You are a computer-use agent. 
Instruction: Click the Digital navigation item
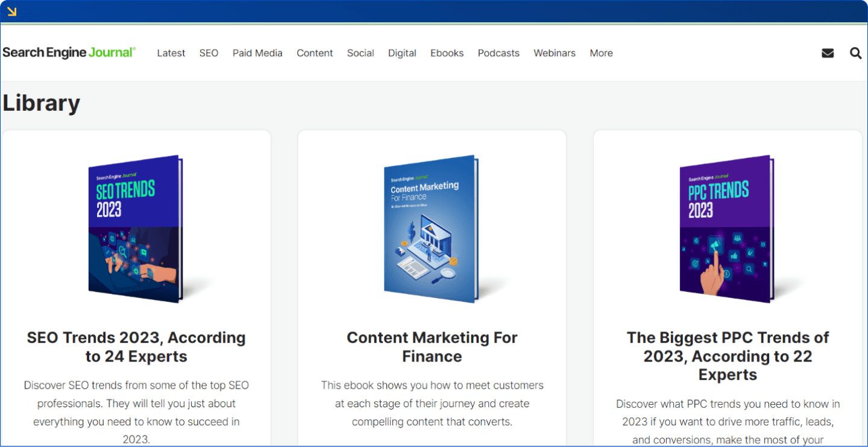click(x=402, y=53)
